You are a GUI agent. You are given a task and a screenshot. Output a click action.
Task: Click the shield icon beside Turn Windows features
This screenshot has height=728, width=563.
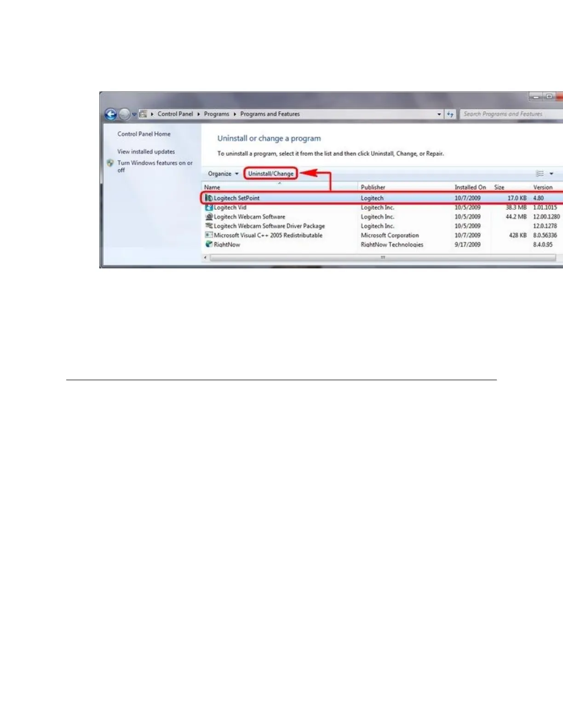(x=110, y=163)
